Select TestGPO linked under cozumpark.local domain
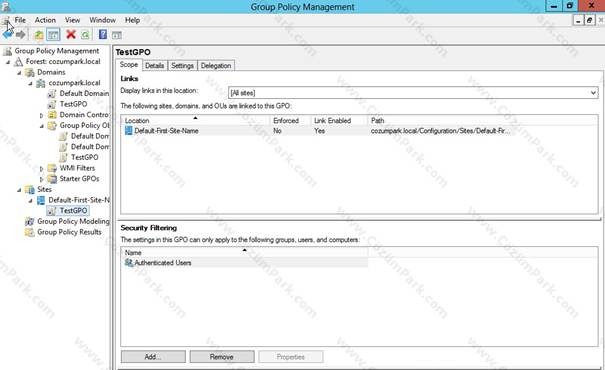The height and width of the screenshot is (370, 605). click(73, 104)
